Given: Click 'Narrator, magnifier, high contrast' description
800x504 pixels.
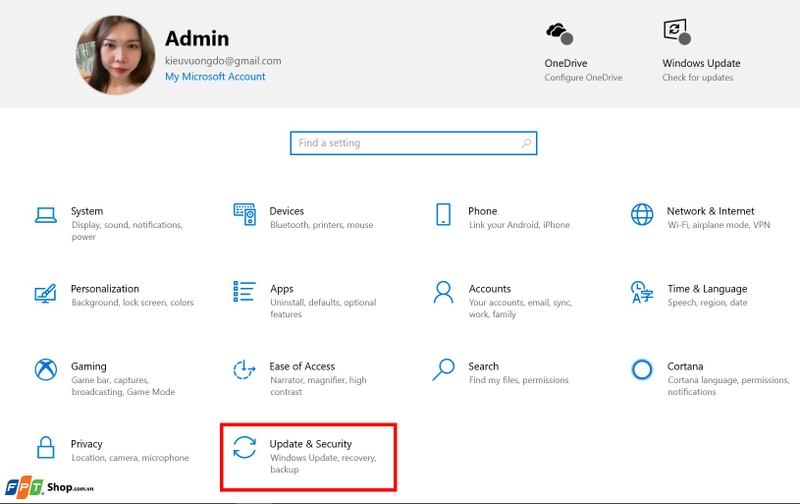Looking at the screenshot, I should click(318, 386).
